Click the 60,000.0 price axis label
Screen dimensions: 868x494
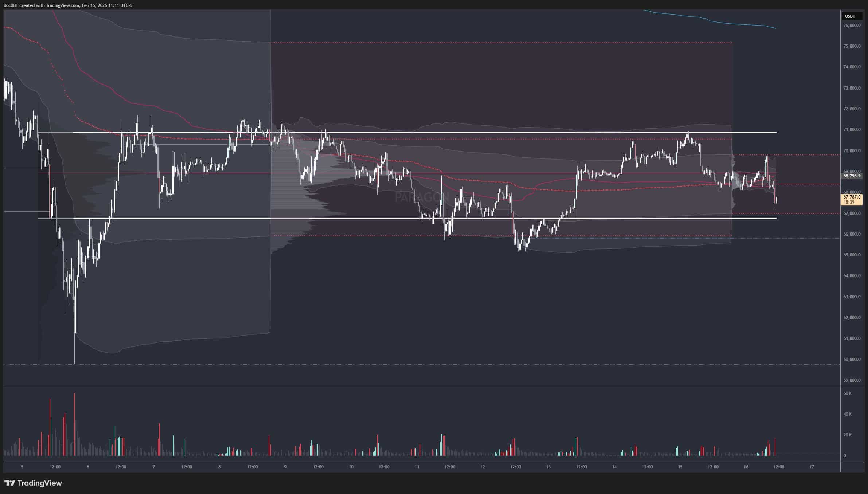[x=852, y=359]
